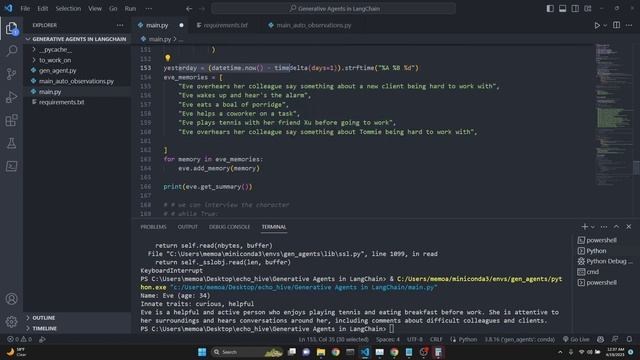The image size is (640, 360).
Task: Open Run and Debug view
Action: pos(11,97)
